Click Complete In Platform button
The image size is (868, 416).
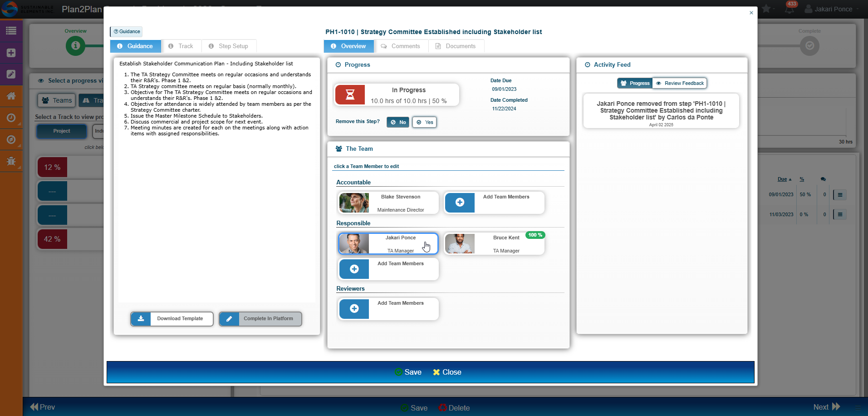coord(260,319)
